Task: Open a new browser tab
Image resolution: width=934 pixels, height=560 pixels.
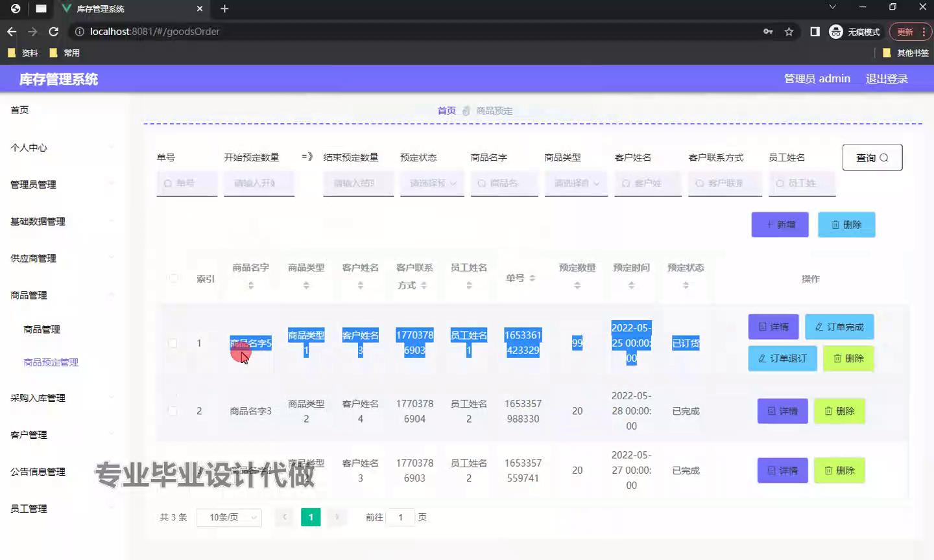Action: pyautogui.click(x=224, y=8)
